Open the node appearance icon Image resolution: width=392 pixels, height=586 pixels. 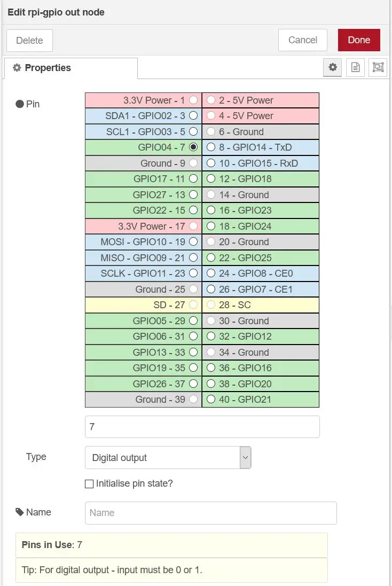click(x=378, y=67)
